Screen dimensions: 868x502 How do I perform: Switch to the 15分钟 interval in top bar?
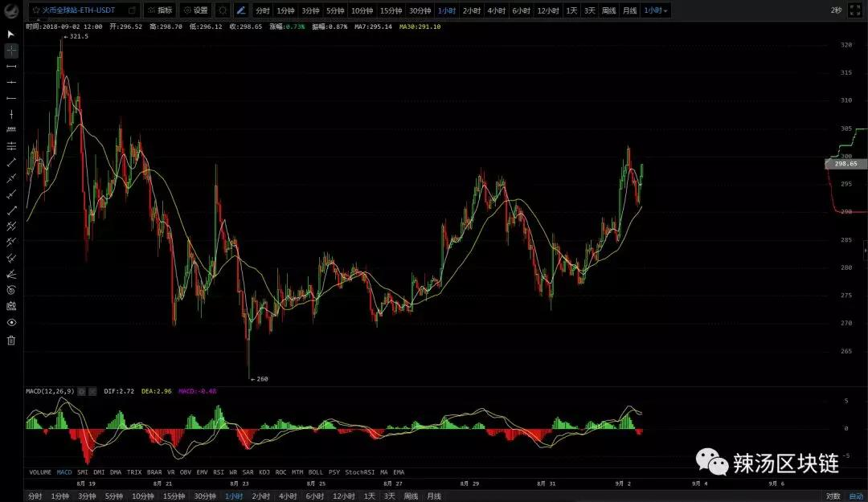[391, 10]
